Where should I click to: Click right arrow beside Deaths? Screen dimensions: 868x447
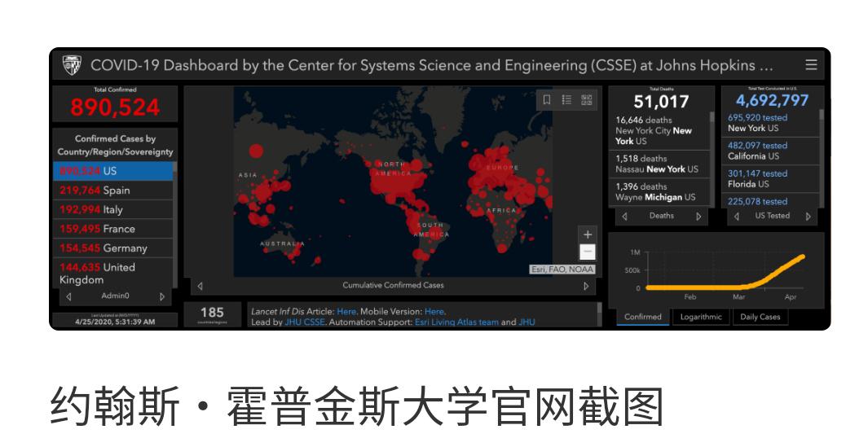698,217
